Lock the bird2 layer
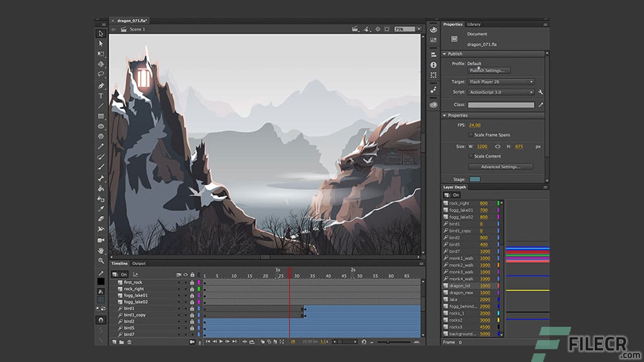 [192, 322]
